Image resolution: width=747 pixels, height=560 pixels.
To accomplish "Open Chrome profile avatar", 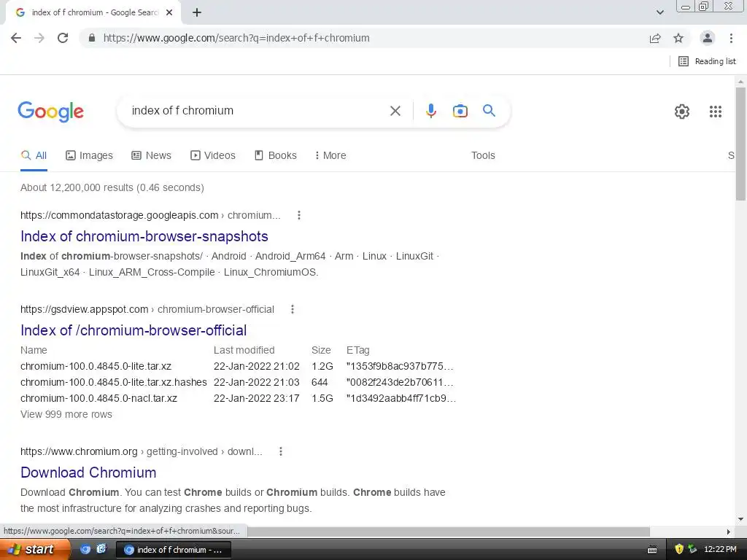I will pyautogui.click(x=708, y=38).
